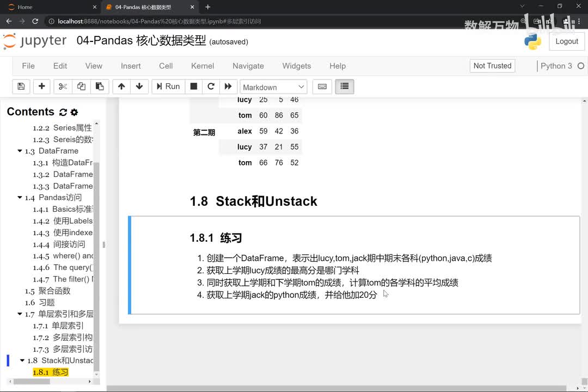Viewport: 588px width, 392px height.
Task: Go to 1.4.4 间接访问 in contents
Action: tap(59, 244)
